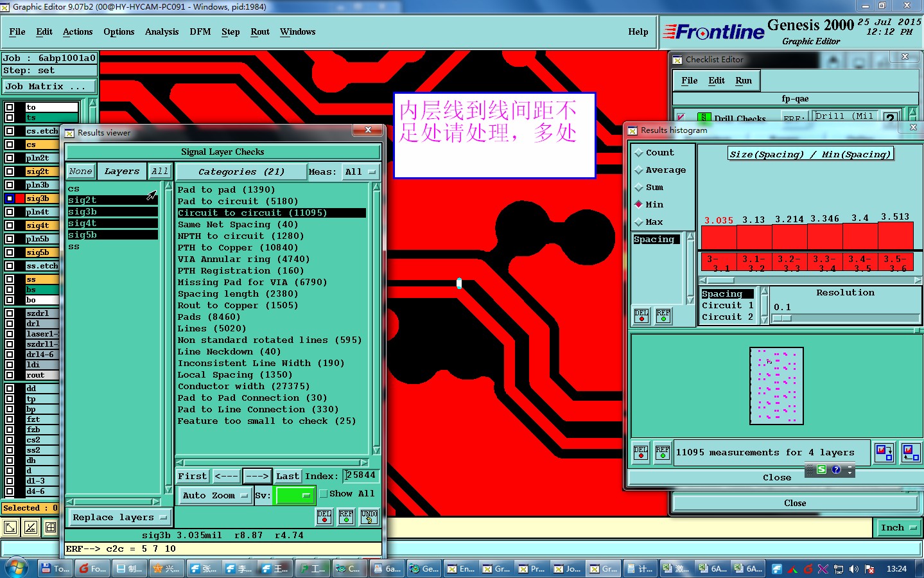This screenshot has height=578, width=924.
Task: Click the red check icon in Checklist Editor
Action: (x=681, y=118)
